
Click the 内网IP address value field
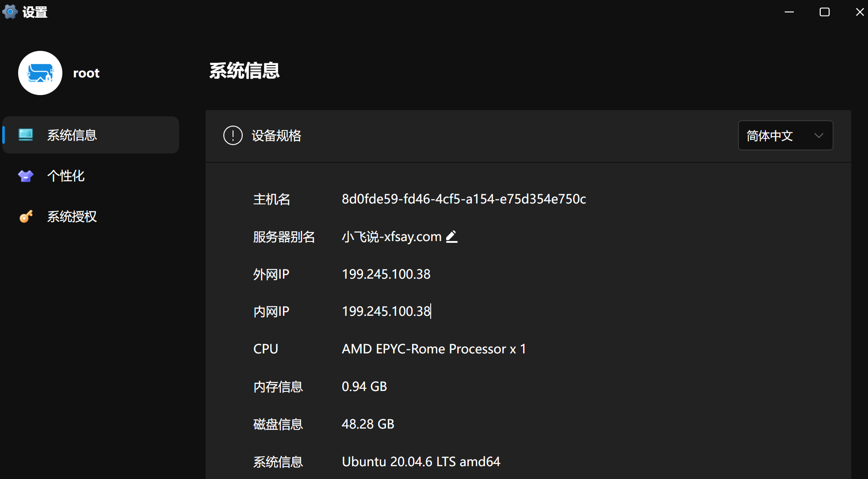tap(386, 311)
